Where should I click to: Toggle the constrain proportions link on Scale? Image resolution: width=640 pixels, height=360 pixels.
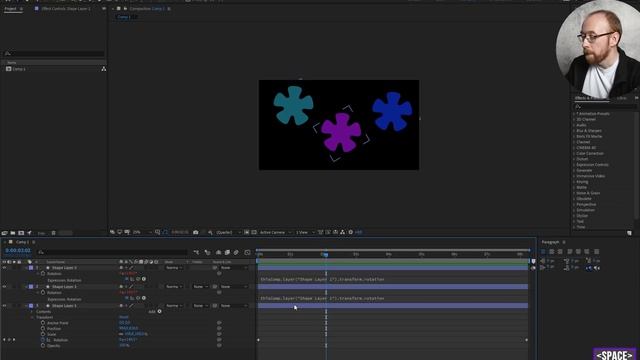click(x=121, y=334)
